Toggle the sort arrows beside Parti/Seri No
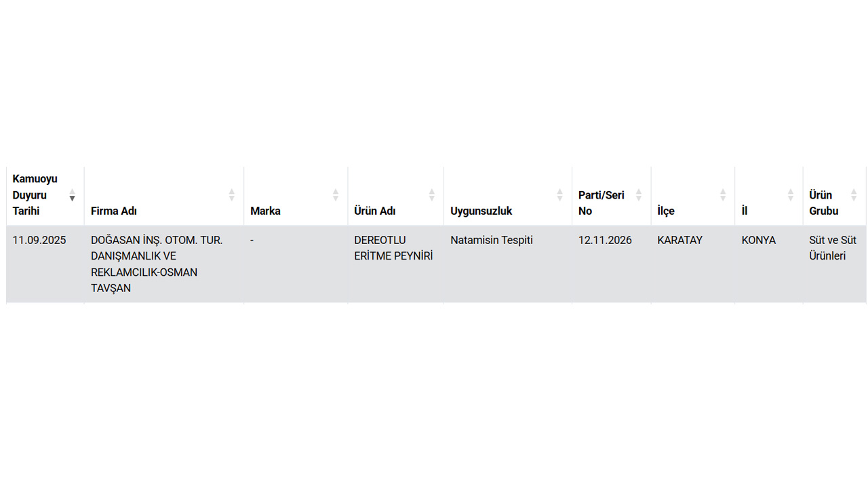 638,195
